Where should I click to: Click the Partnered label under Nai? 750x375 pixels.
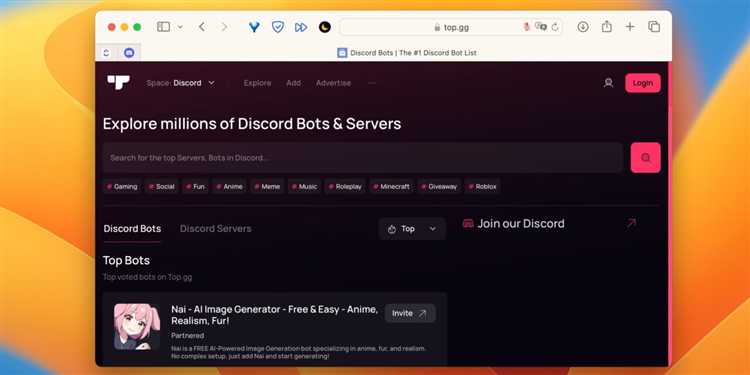(x=188, y=336)
